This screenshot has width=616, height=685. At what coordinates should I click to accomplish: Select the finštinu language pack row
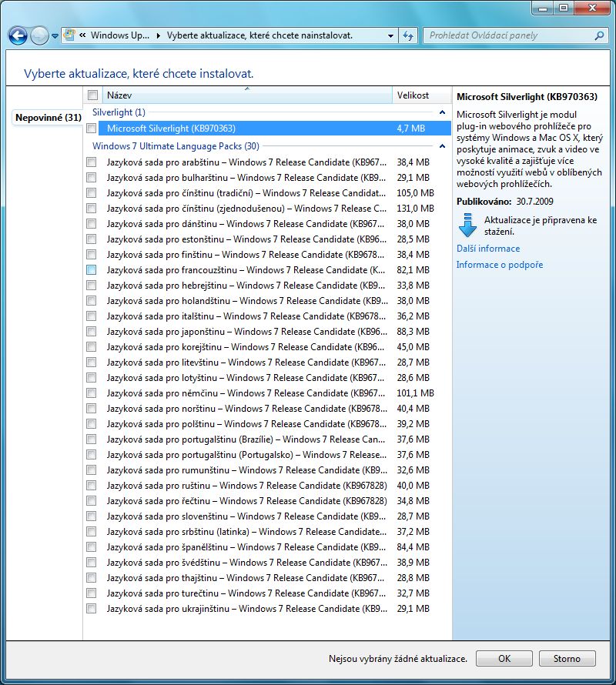coord(269,254)
